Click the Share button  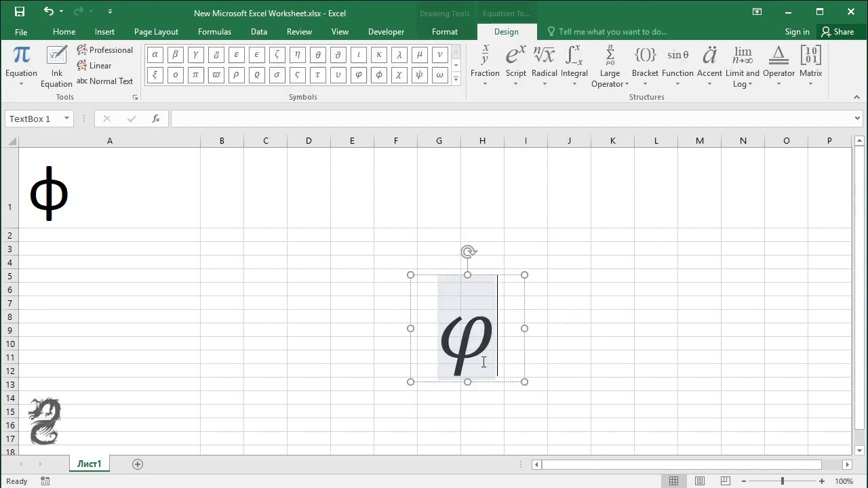pyautogui.click(x=837, y=32)
